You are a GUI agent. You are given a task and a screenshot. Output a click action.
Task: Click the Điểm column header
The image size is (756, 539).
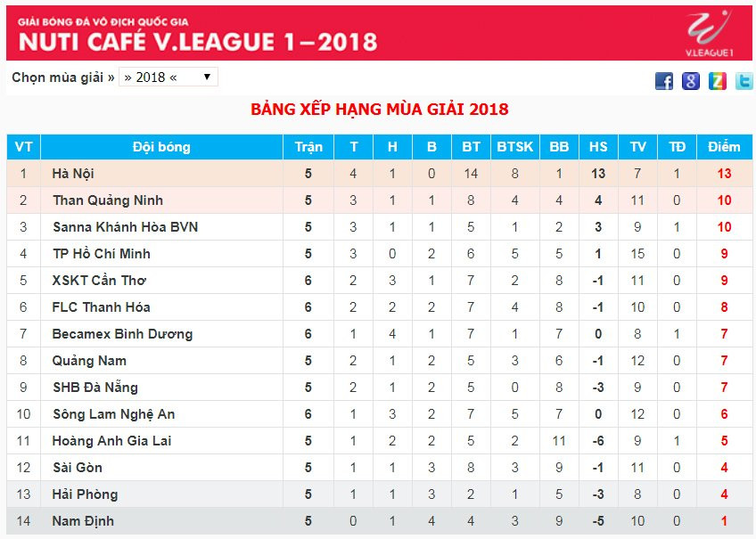(724, 147)
